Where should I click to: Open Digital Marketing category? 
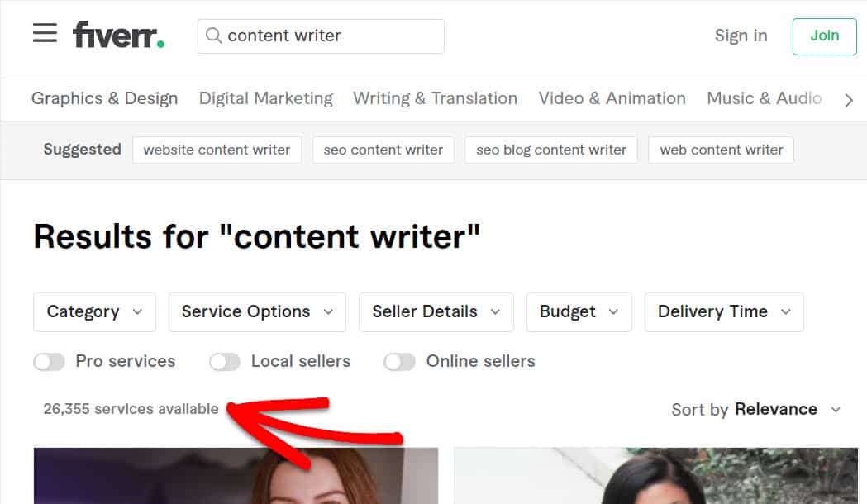[x=266, y=98]
